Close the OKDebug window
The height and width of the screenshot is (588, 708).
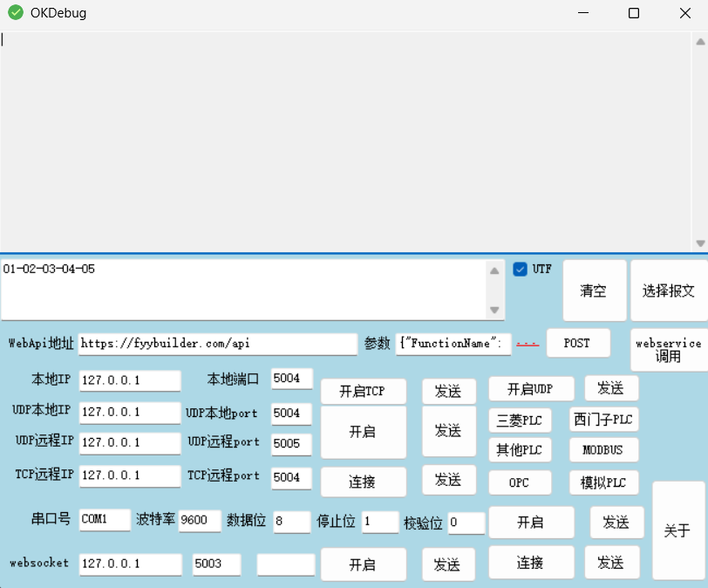click(685, 13)
